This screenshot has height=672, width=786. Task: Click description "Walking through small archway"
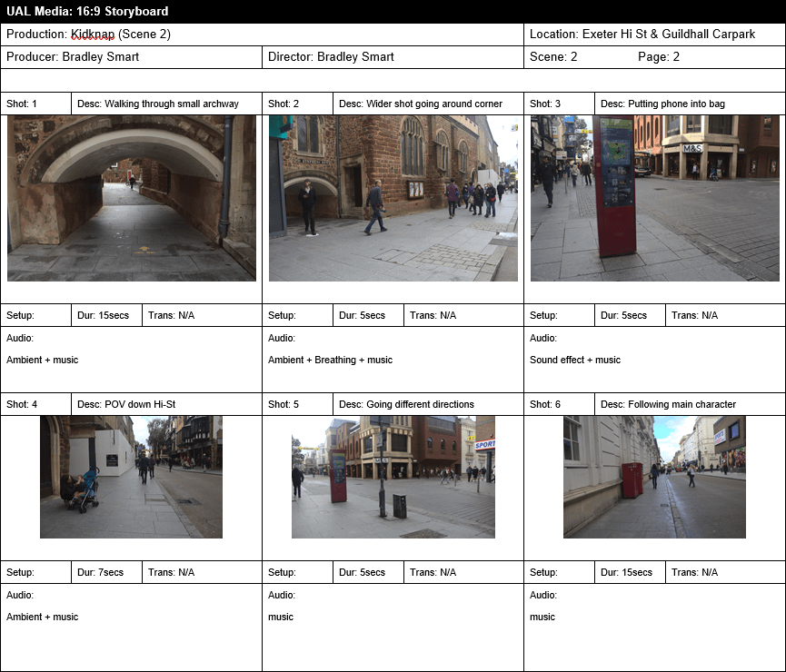click(158, 104)
